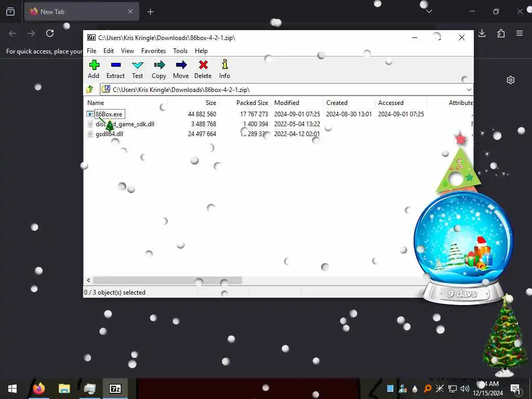
Task: Click modified date 2022-04-12 02:01
Action: (297, 134)
